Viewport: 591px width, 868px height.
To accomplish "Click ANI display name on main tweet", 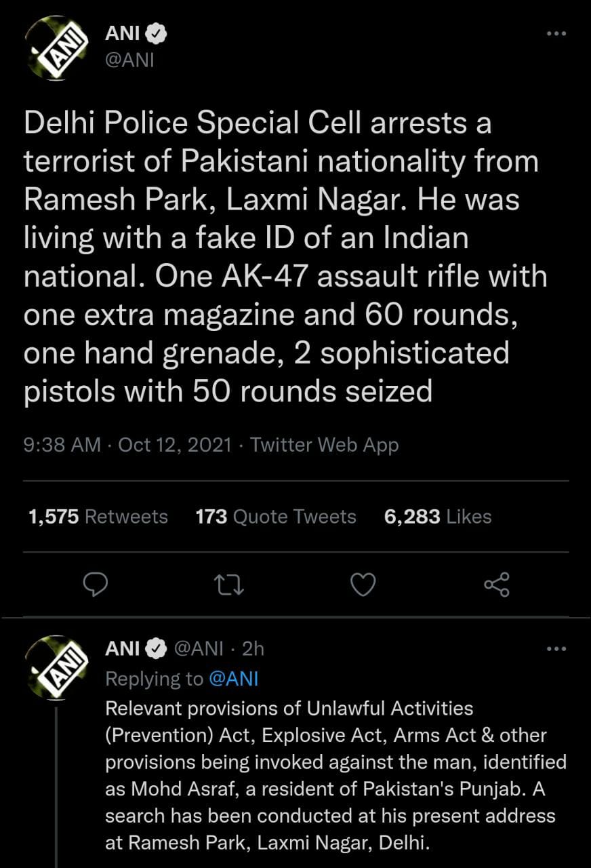I will click(123, 33).
